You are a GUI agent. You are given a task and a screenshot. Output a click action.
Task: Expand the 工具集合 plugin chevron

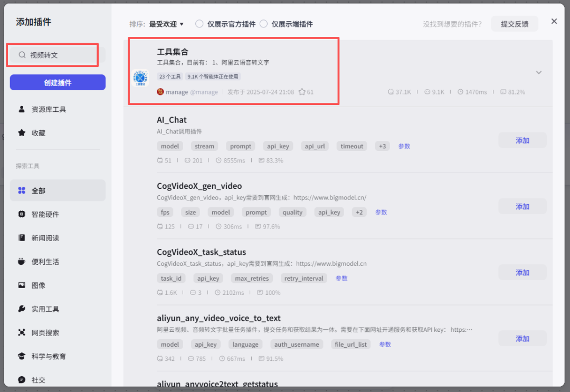(539, 72)
